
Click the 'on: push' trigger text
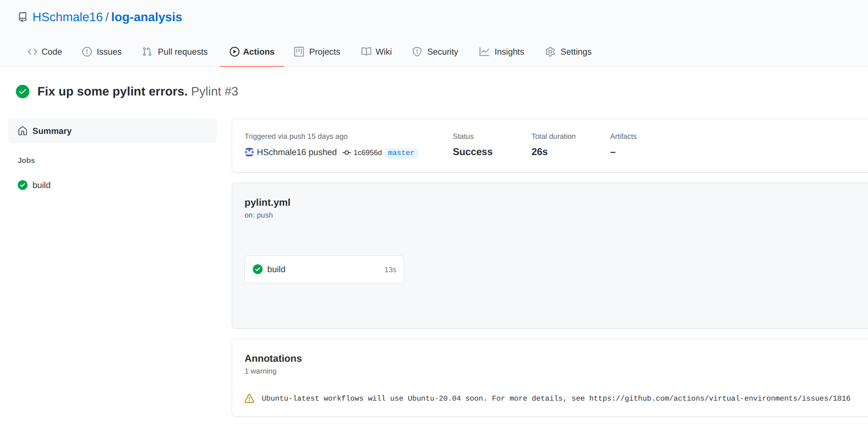coord(259,215)
